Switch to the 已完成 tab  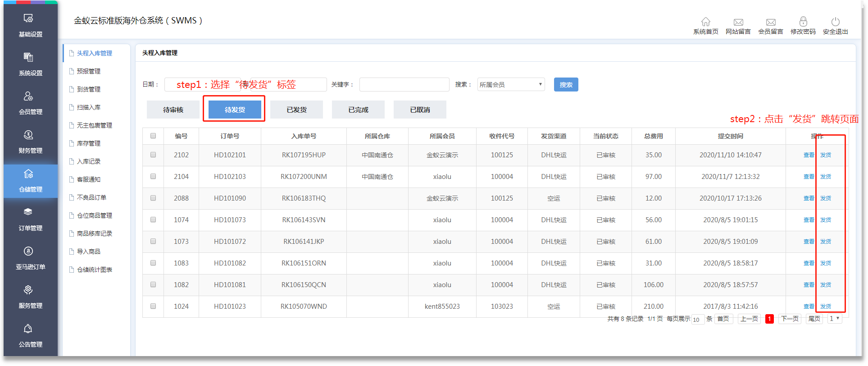pos(358,110)
